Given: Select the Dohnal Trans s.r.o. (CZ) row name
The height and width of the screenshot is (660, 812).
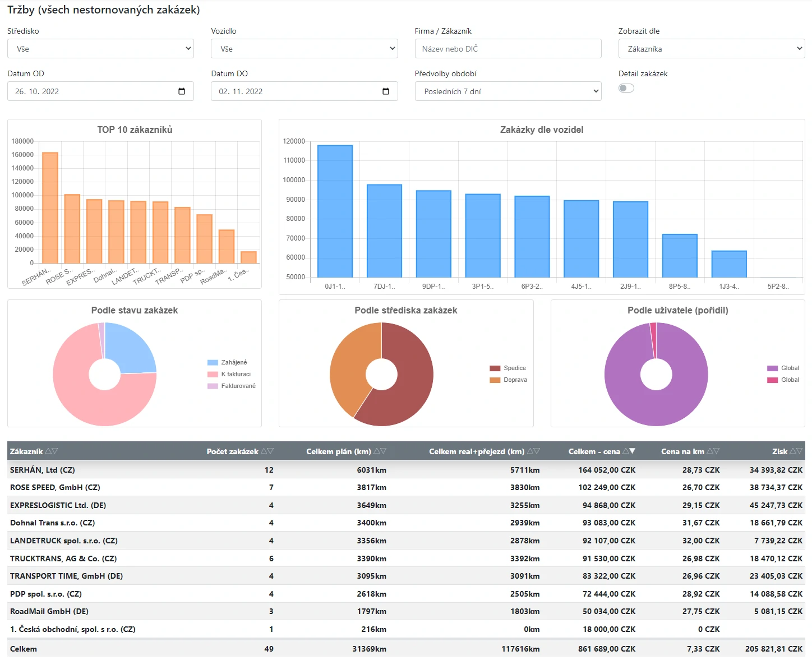Looking at the screenshot, I should [53, 523].
